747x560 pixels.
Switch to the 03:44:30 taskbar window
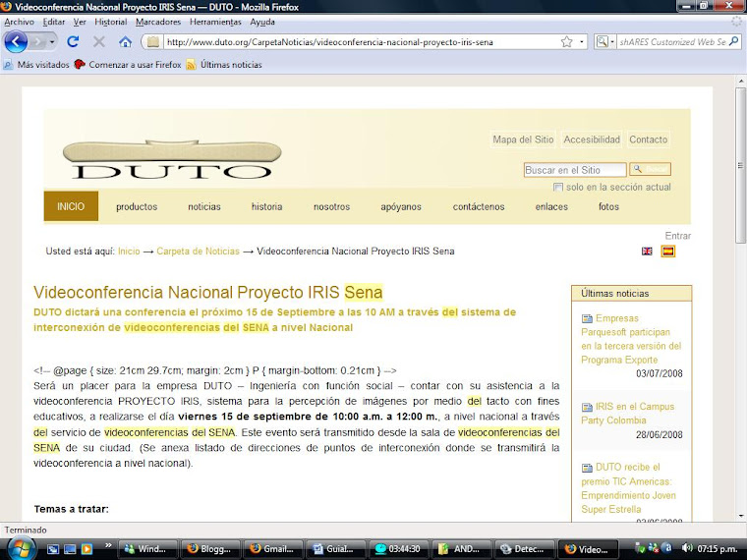pyautogui.click(x=398, y=548)
